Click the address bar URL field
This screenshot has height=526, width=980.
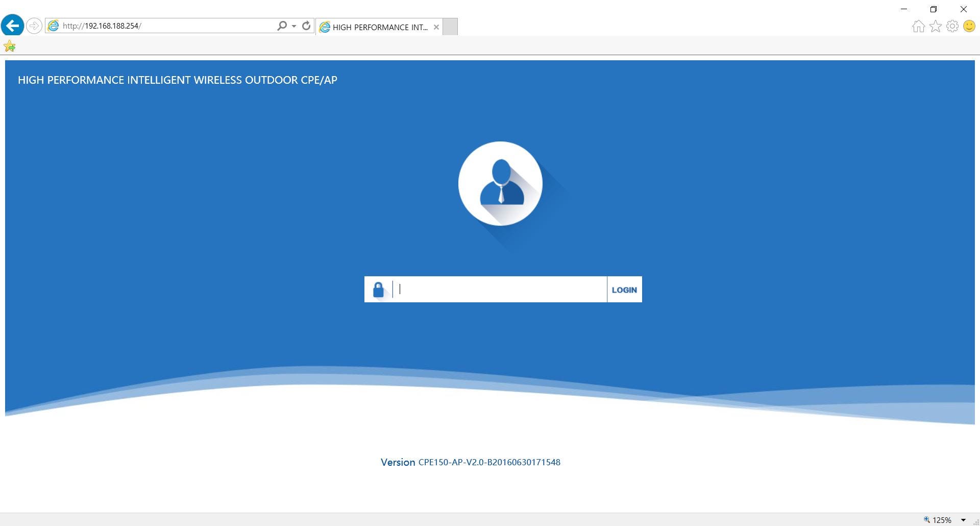coord(167,26)
